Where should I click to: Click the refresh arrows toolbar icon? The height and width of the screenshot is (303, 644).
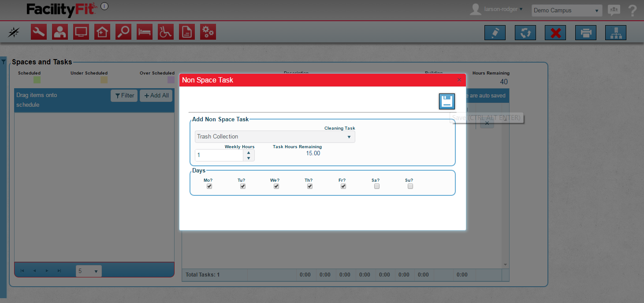525,33
